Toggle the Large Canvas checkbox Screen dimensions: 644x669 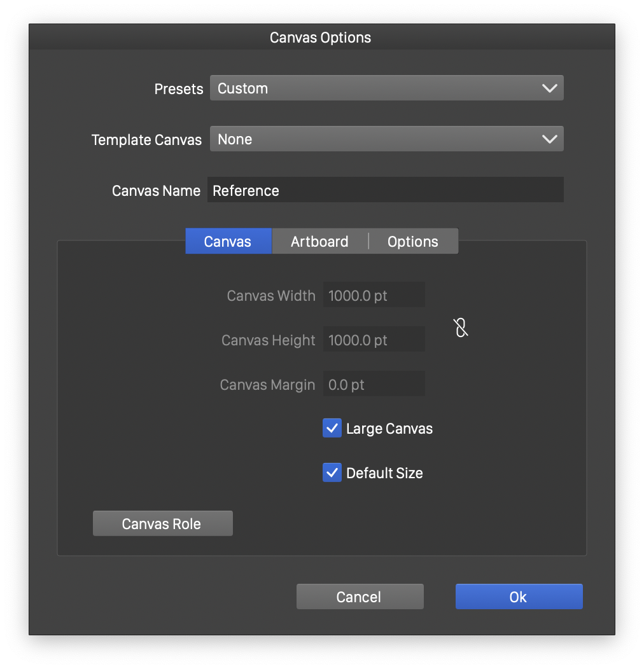[332, 429]
